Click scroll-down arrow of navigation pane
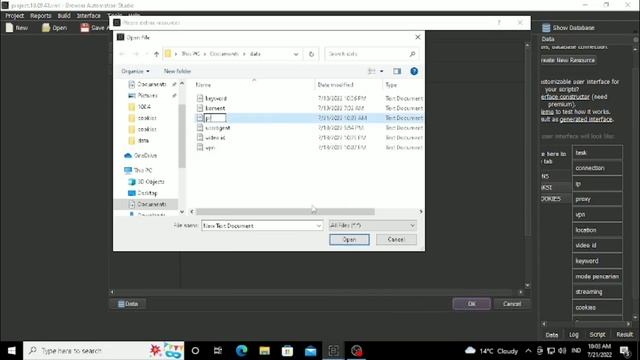640x360 pixels. click(182, 212)
